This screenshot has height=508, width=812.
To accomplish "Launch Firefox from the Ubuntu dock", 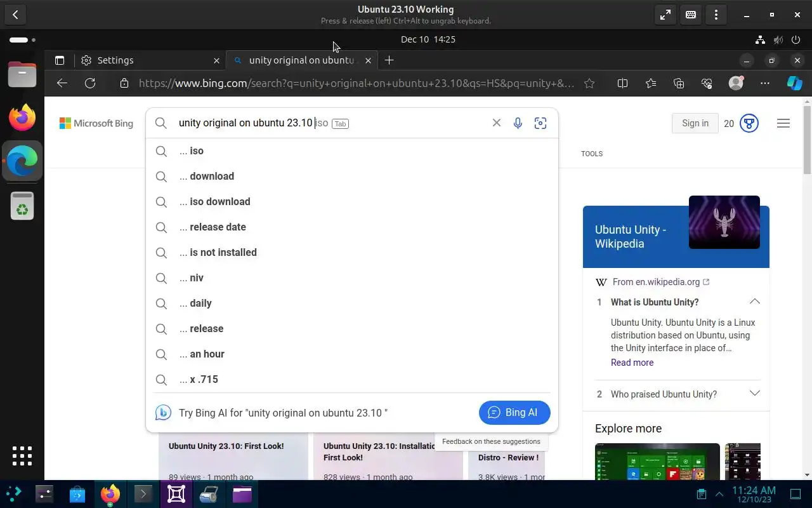I will [22, 118].
